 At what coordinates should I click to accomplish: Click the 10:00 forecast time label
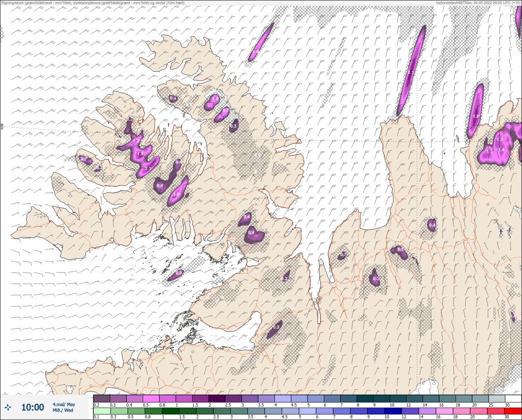tap(33, 407)
